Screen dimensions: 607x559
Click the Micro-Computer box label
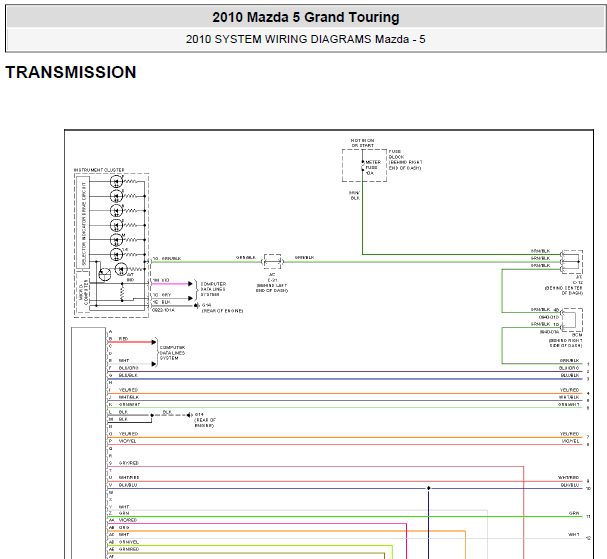(x=83, y=292)
